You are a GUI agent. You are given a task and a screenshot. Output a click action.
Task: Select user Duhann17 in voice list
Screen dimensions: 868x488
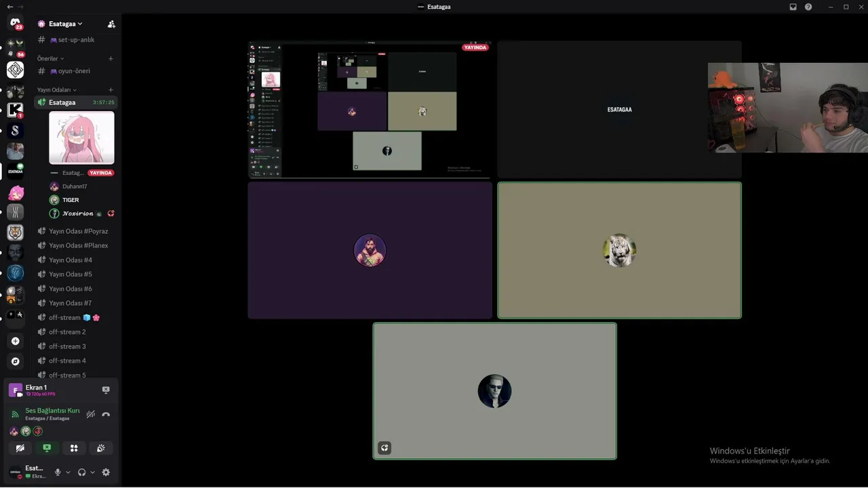(81, 186)
